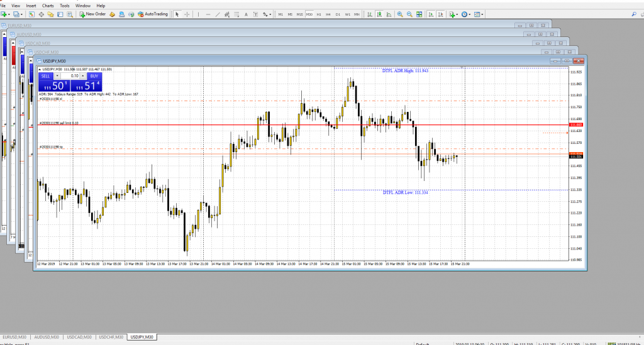Click the search magnifier at toolbar right
This screenshot has height=345, width=644.
(x=634, y=14)
